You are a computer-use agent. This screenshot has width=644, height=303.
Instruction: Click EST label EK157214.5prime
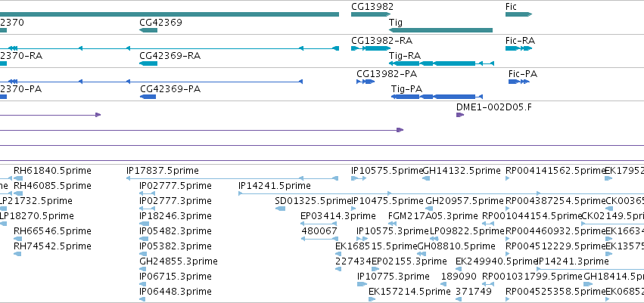click(409, 292)
